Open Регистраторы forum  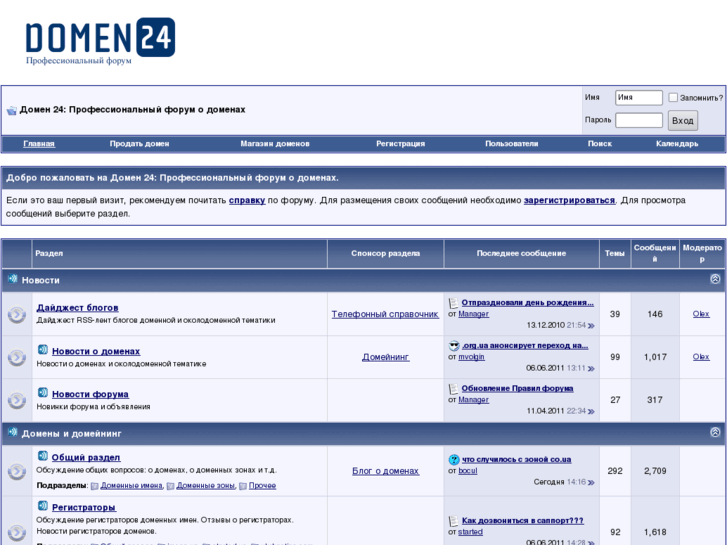coord(84,507)
